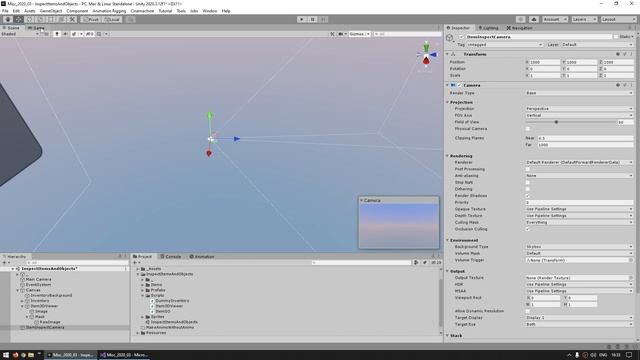The width and height of the screenshot is (640, 360).
Task: Open the Layout dropdown
Action: (x=618, y=19)
